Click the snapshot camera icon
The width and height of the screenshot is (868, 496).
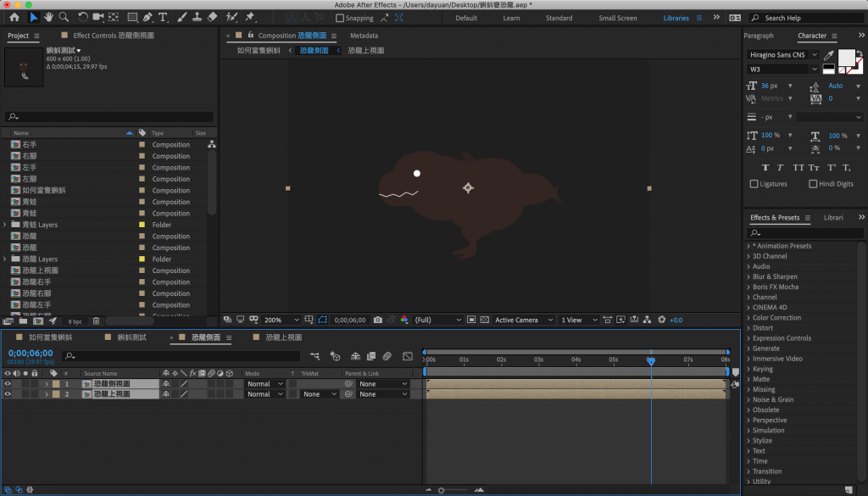point(377,320)
